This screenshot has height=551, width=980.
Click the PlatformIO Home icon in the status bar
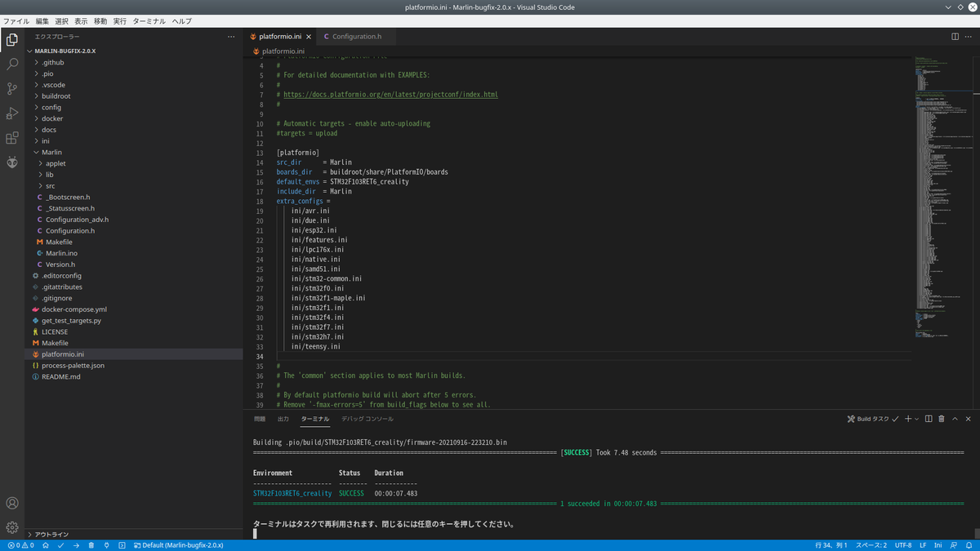coord(47,545)
